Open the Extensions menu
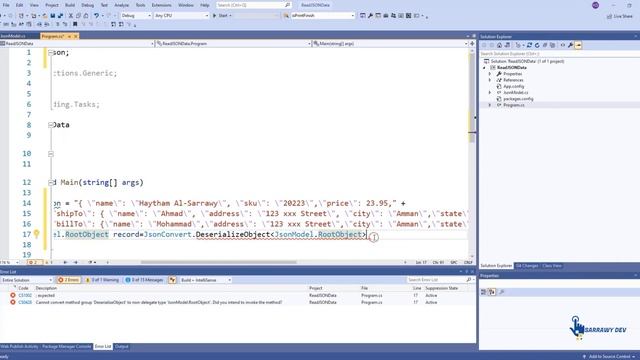The width and height of the screenshot is (640, 360). coord(162,5)
